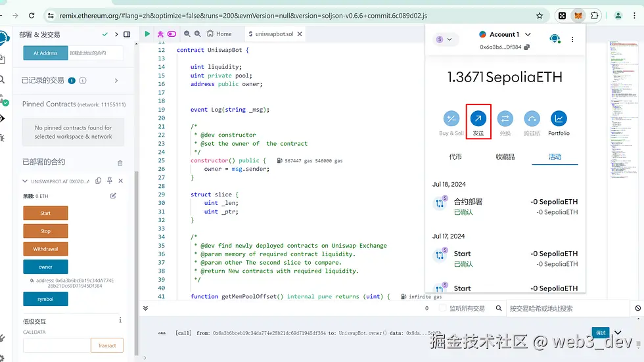Edit the contract balance pencil icon
The image size is (644, 362).
point(113,196)
